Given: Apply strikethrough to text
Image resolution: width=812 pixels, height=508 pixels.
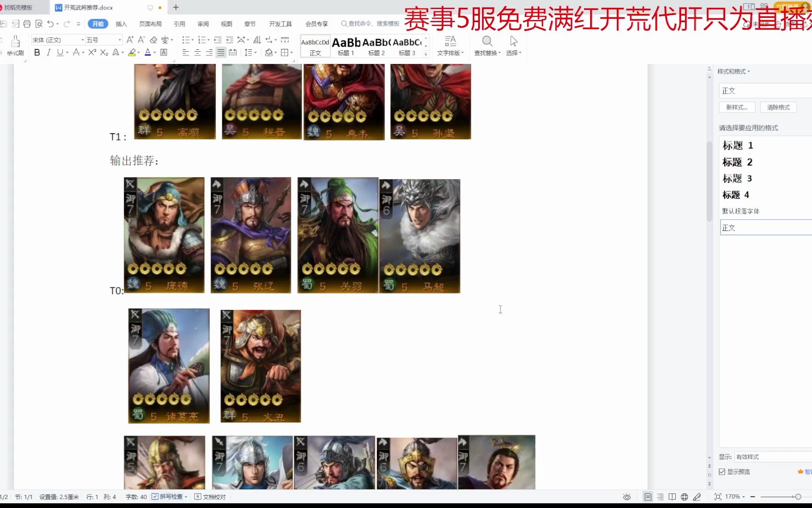Looking at the screenshot, I should pos(76,53).
